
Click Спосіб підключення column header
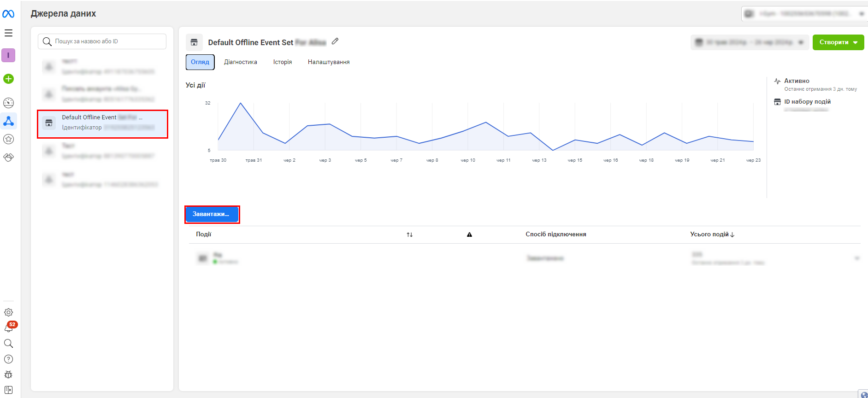(556, 234)
